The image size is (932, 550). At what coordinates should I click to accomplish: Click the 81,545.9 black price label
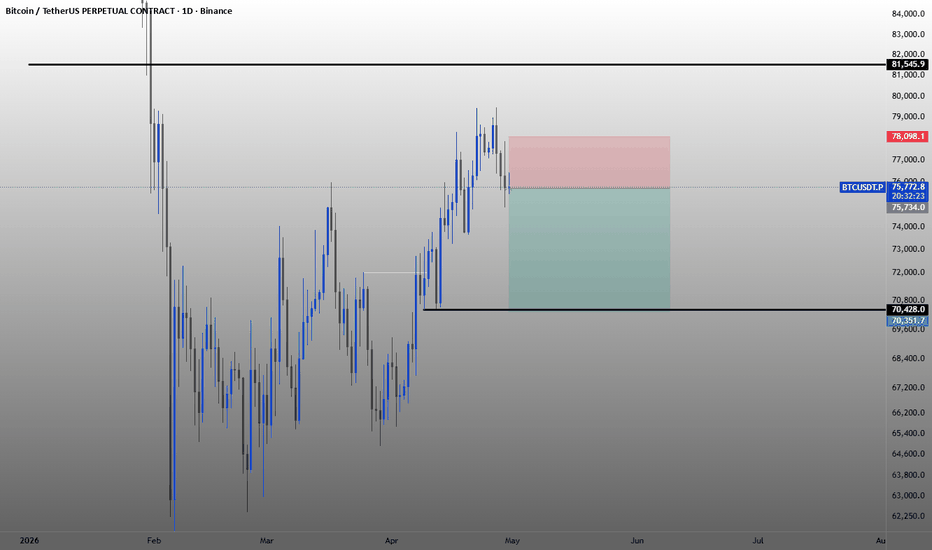tap(908, 64)
